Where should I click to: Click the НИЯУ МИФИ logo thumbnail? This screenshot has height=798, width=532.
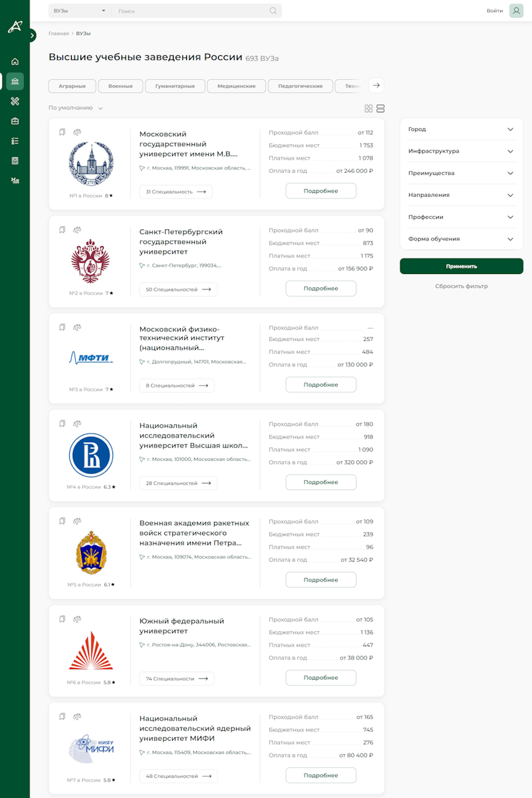91,749
